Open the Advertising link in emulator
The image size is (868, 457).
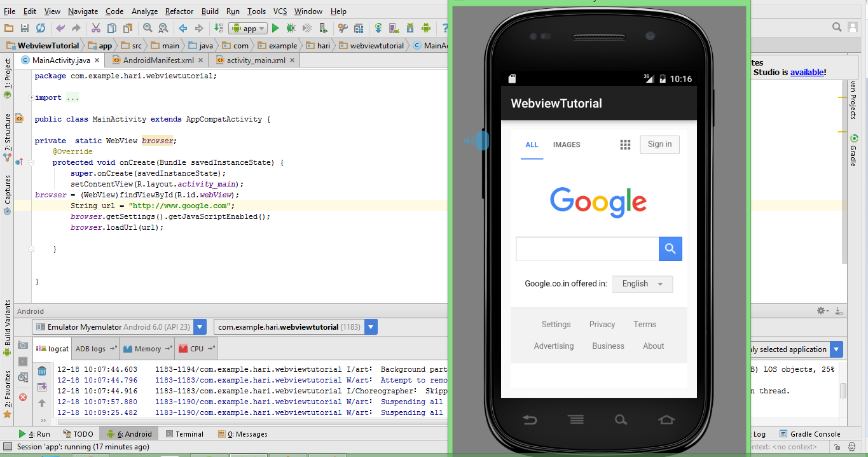pos(554,346)
